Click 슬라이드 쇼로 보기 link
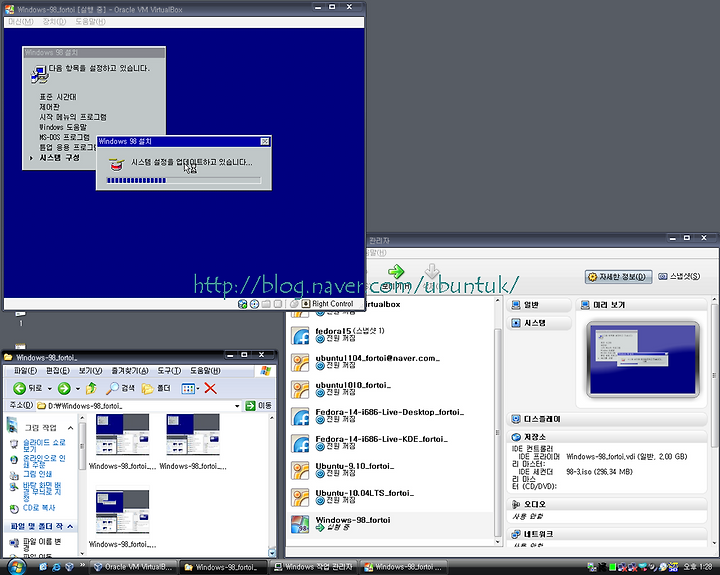Screen dimensions: 720x575 (44, 445)
